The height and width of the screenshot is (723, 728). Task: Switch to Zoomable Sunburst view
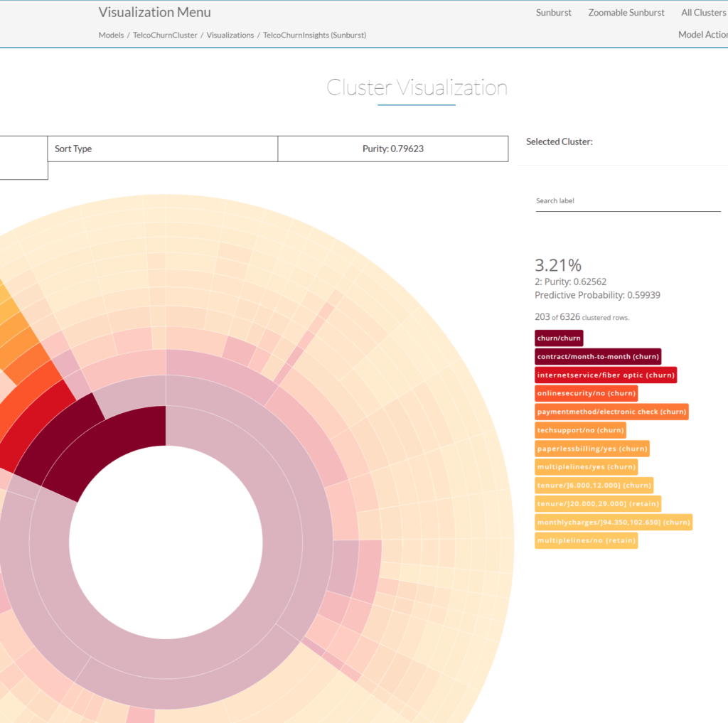[626, 13]
